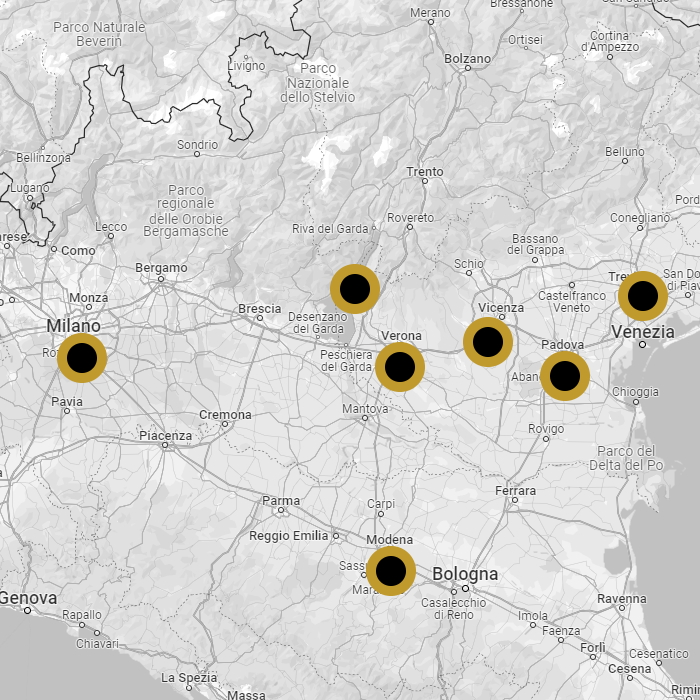Select the marker near Padova
The height and width of the screenshot is (700, 700).
tap(565, 376)
